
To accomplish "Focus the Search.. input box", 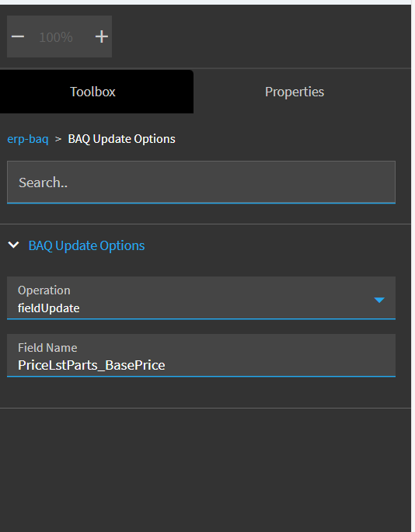I will (201, 183).
